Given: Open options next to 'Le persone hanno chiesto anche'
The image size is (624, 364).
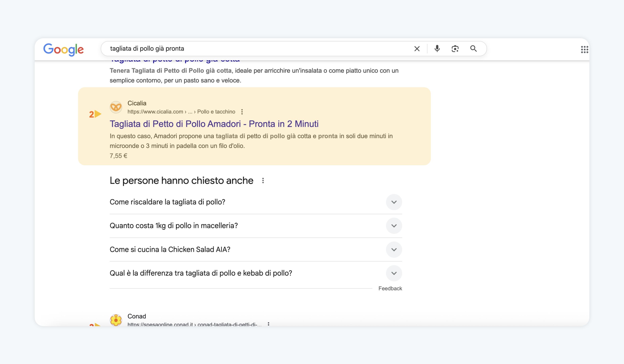Looking at the screenshot, I should [x=263, y=181].
